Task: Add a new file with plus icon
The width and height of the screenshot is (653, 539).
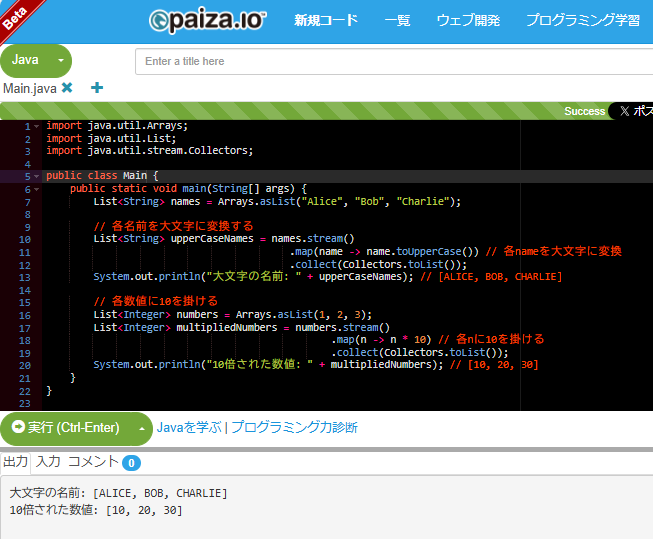Action: (x=97, y=88)
